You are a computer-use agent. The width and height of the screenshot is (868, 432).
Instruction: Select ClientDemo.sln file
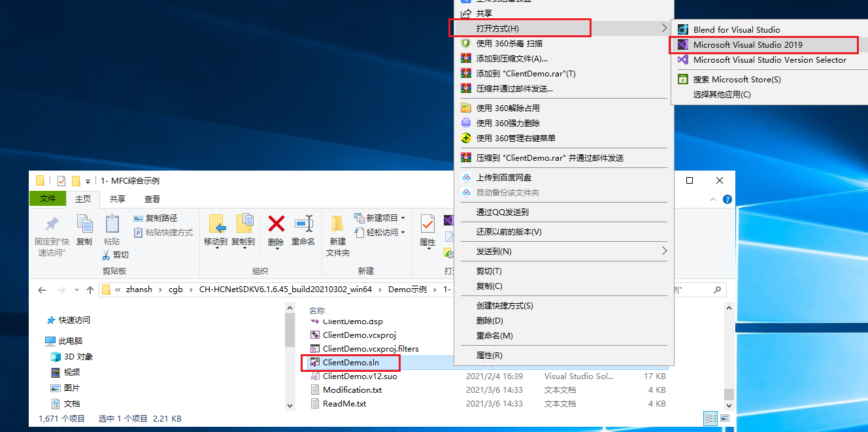(x=350, y=362)
